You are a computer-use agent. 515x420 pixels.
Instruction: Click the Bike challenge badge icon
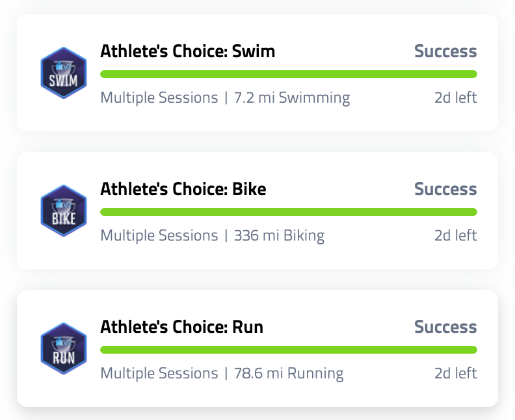pos(64,211)
